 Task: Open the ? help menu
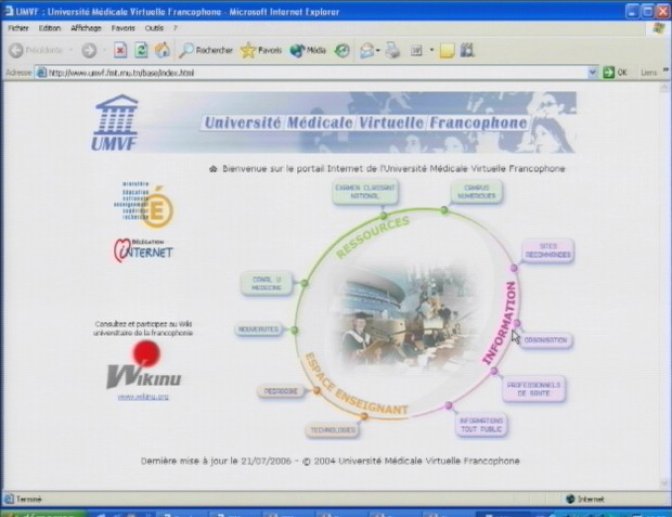(x=175, y=28)
